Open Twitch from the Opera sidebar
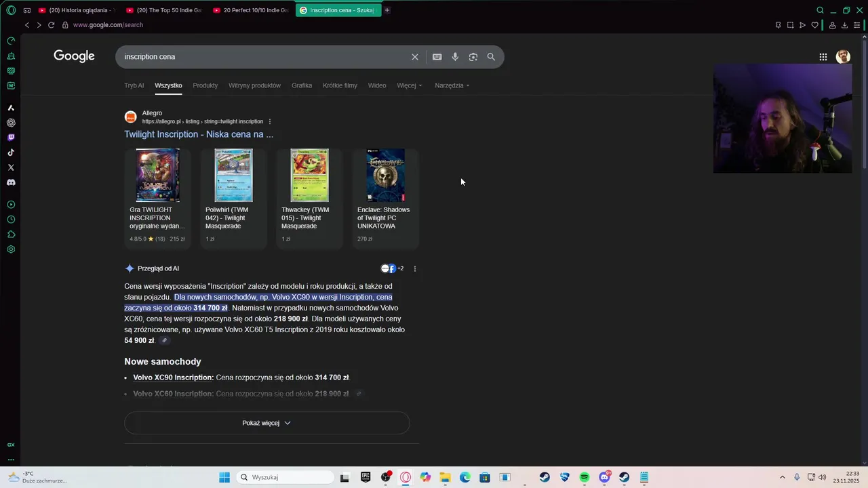Screen dimensions: 868x488 click(x=11, y=138)
